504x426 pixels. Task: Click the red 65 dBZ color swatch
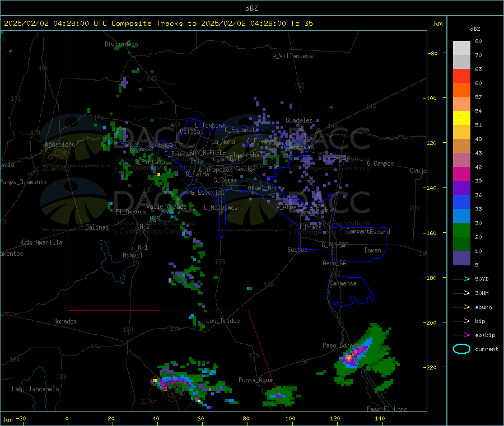tap(461, 76)
